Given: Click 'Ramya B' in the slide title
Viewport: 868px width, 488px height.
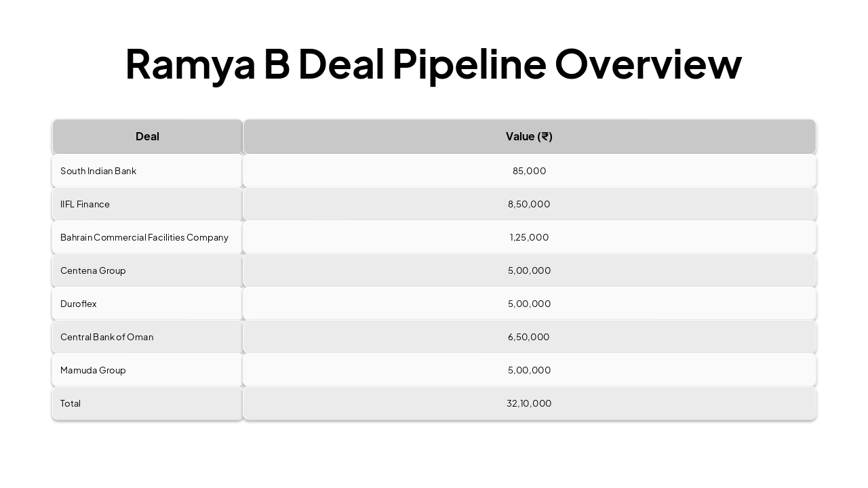Looking at the screenshot, I should [207, 64].
